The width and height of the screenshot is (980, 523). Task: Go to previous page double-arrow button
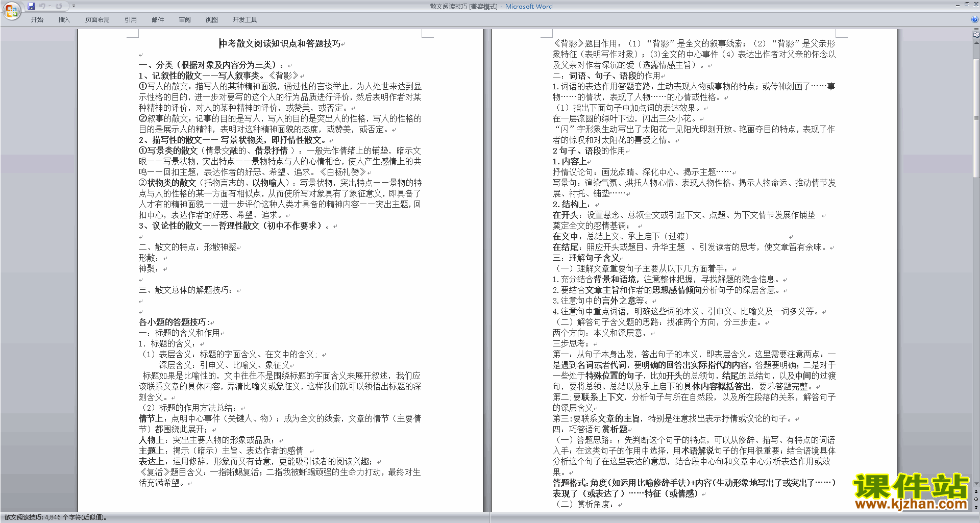click(976, 491)
